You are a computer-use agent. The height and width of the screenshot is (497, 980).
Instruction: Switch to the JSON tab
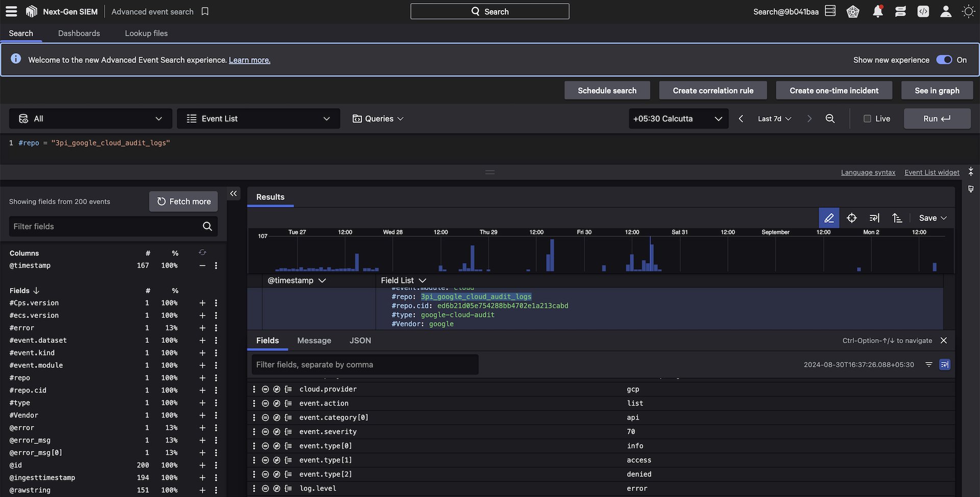coord(360,341)
